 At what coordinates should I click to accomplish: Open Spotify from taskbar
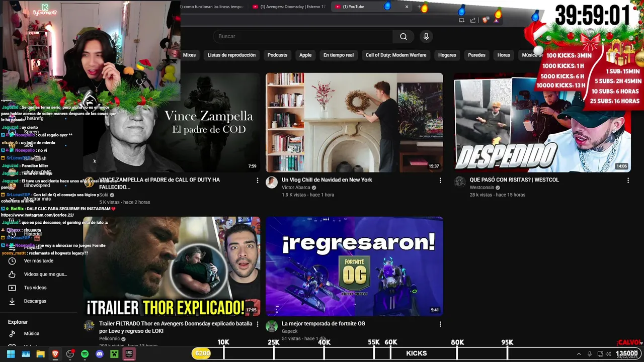[85, 354]
